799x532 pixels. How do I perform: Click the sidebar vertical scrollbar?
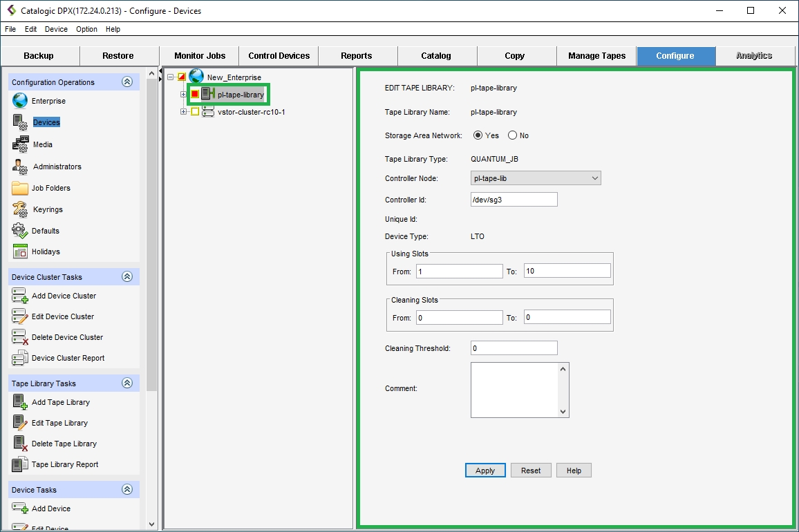pyautogui.click(x=152, y=276)
